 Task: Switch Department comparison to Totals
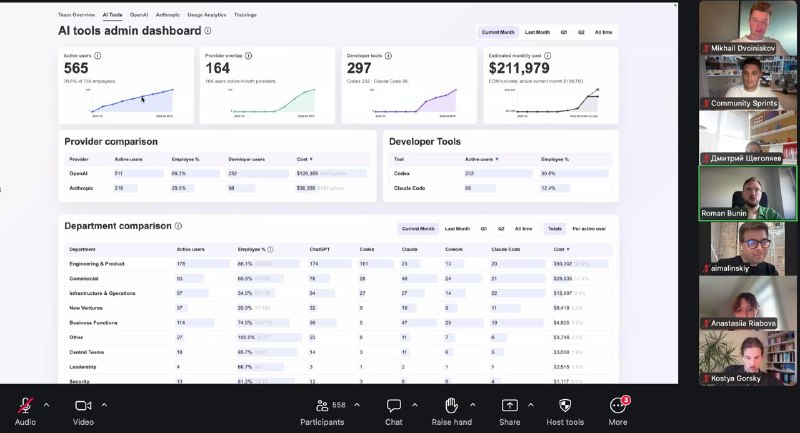coord(555,228)
